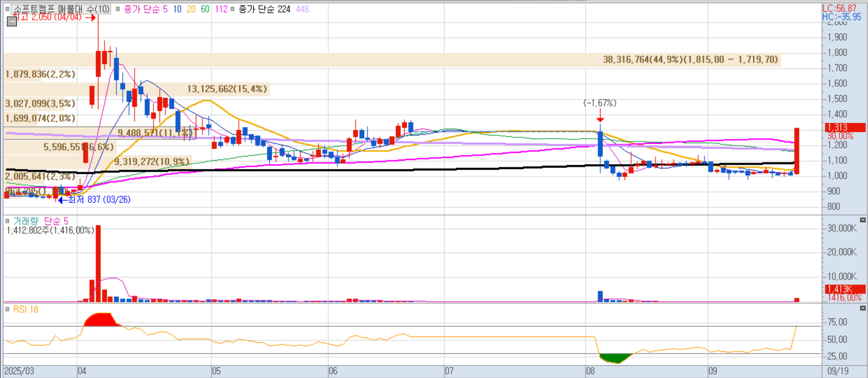Click the LC:56.87 readout
This screenshot has height=378, width=868.
pos(840,8)
